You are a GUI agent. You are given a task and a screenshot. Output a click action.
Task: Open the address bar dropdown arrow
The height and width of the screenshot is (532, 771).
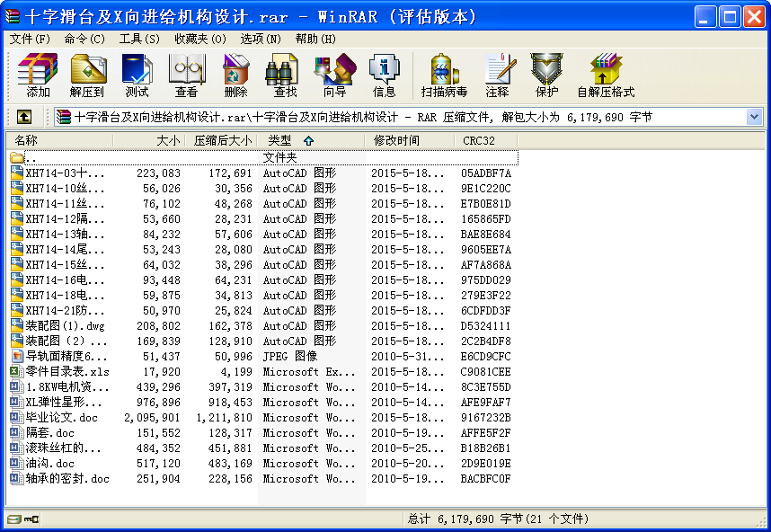tap(754, 117)
